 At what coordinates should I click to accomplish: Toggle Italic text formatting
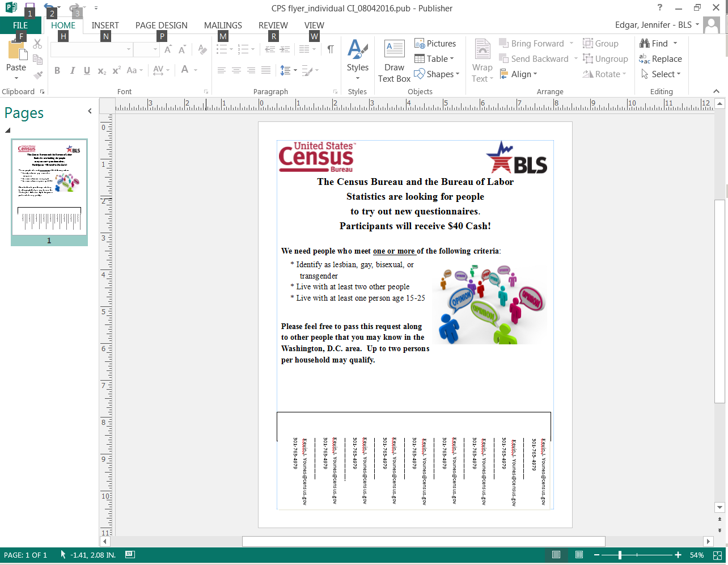(72, 70)
